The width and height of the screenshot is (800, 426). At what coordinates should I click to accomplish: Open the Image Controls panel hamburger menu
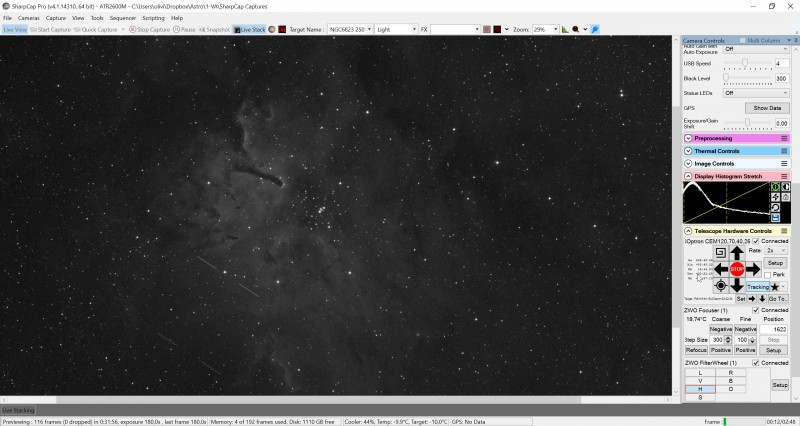coord(784,164)
